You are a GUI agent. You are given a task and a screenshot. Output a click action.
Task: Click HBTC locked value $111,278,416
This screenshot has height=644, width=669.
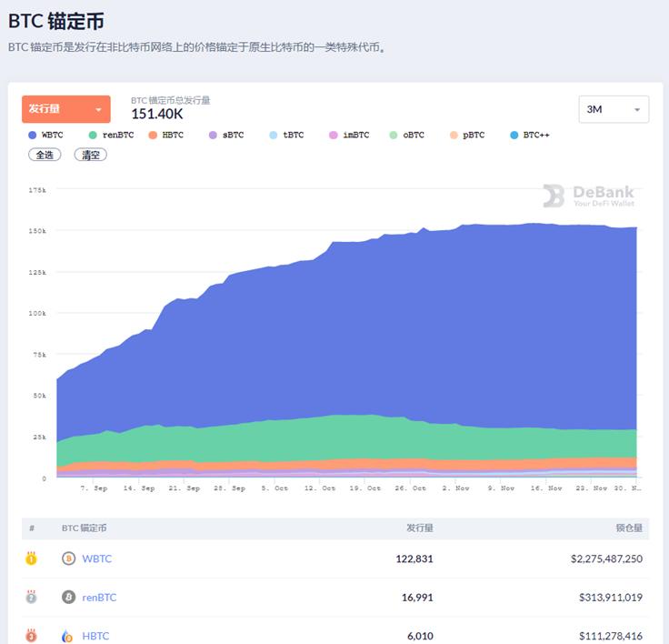click(x=611, y=636)
